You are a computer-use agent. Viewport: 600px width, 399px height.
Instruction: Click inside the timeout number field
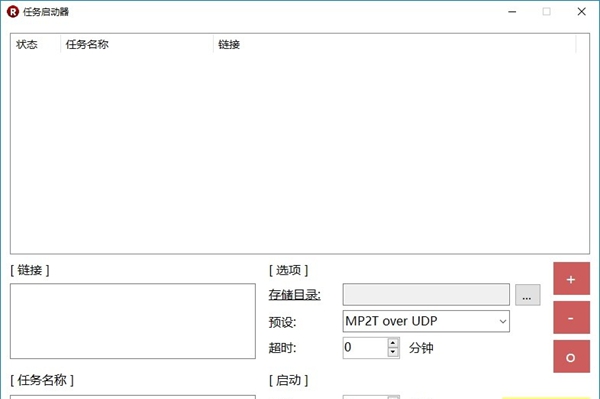365,347
